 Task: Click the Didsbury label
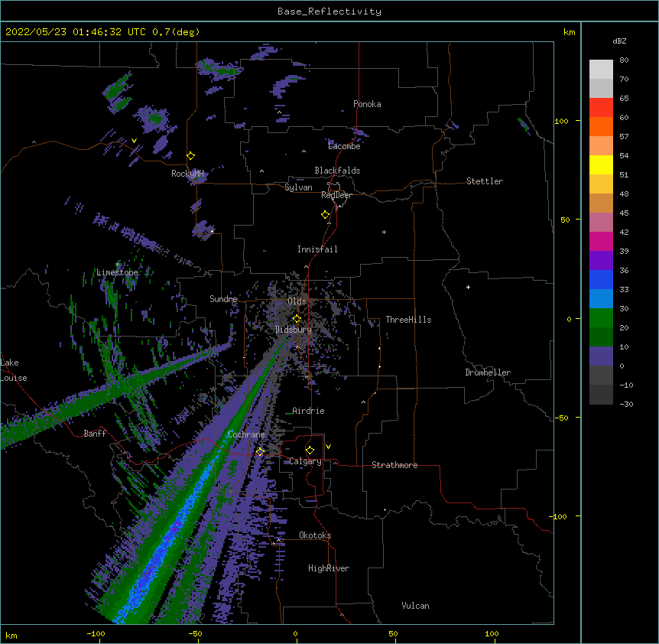point(294,330)
